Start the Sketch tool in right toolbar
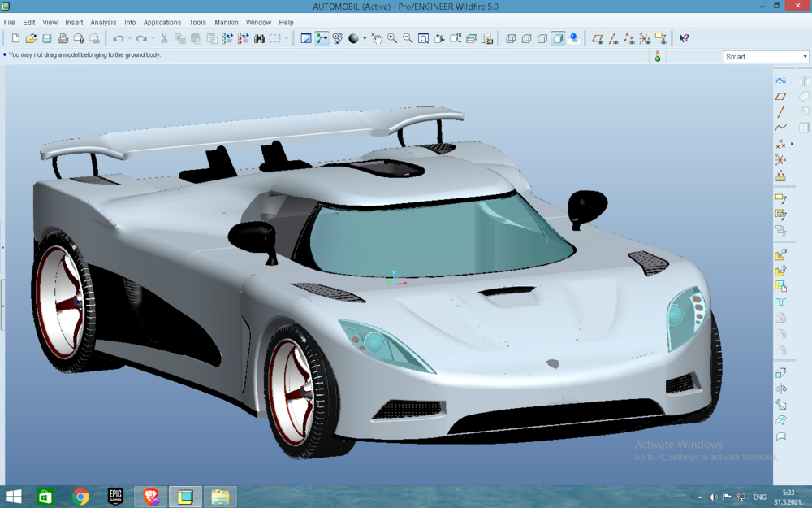 click(780, 80)
